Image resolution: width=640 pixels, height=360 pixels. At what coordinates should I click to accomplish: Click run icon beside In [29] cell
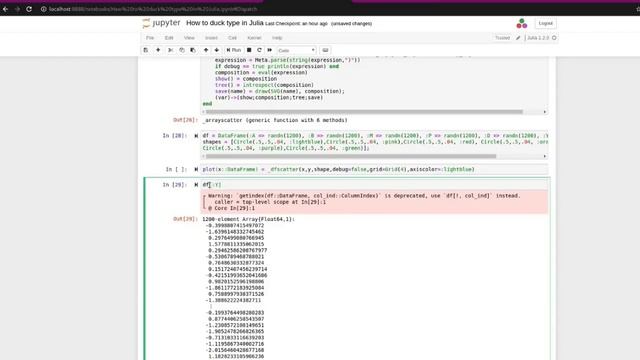(196, 185)
